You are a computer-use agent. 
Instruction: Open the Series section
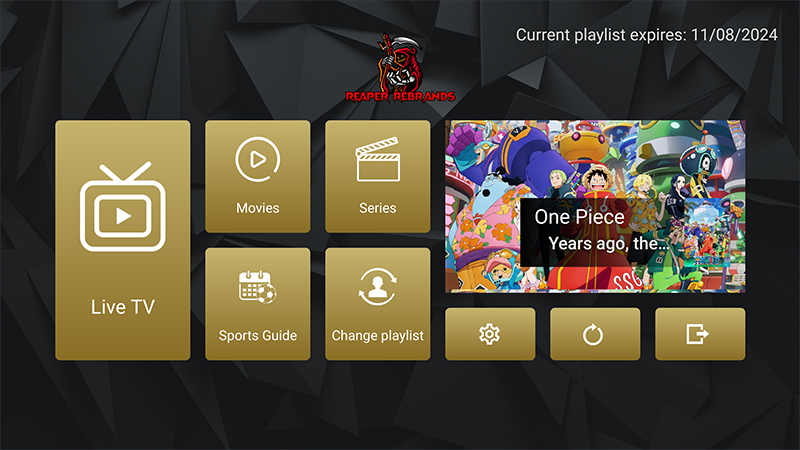coord(378,177)
